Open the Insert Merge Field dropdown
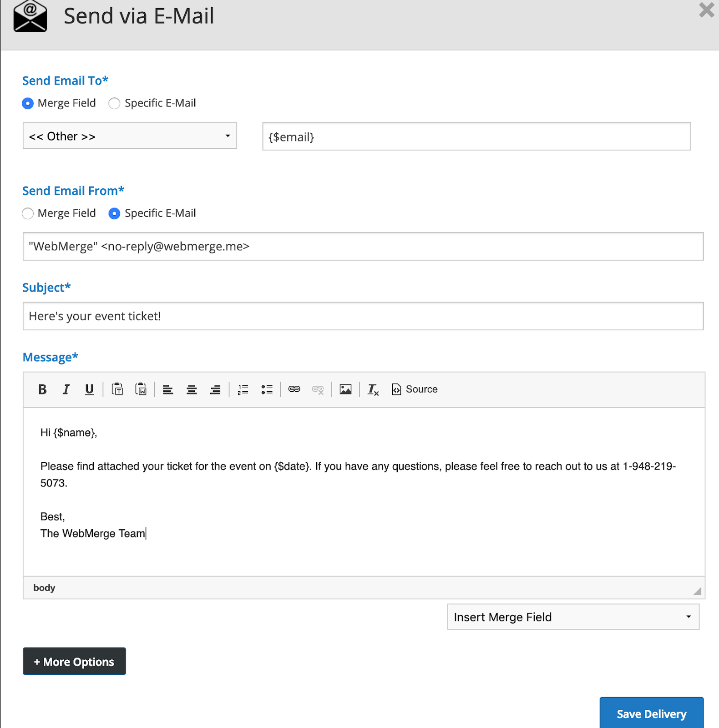This screenshot has height=728, width=719. [x=573, y=617]
